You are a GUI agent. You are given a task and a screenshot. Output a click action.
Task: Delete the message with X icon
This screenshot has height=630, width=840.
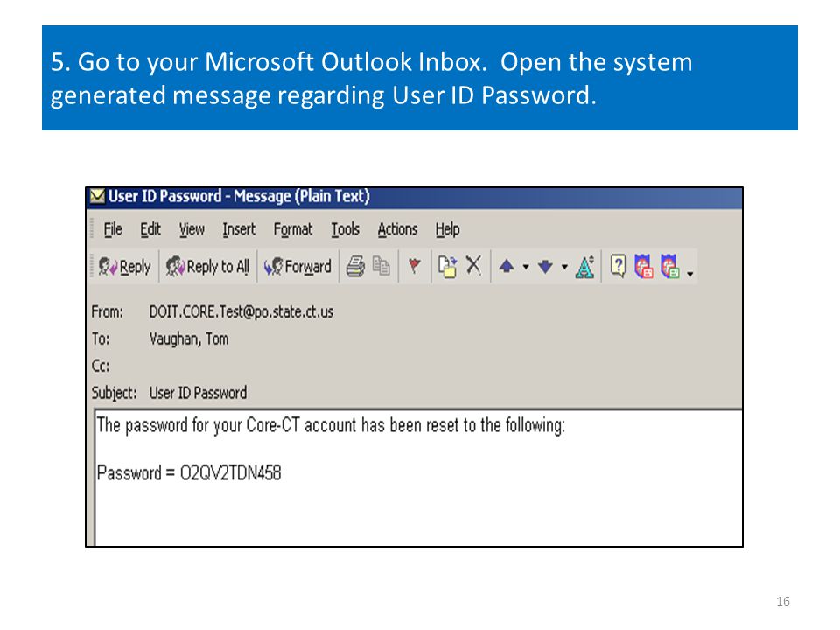click(x=473, y=265)
